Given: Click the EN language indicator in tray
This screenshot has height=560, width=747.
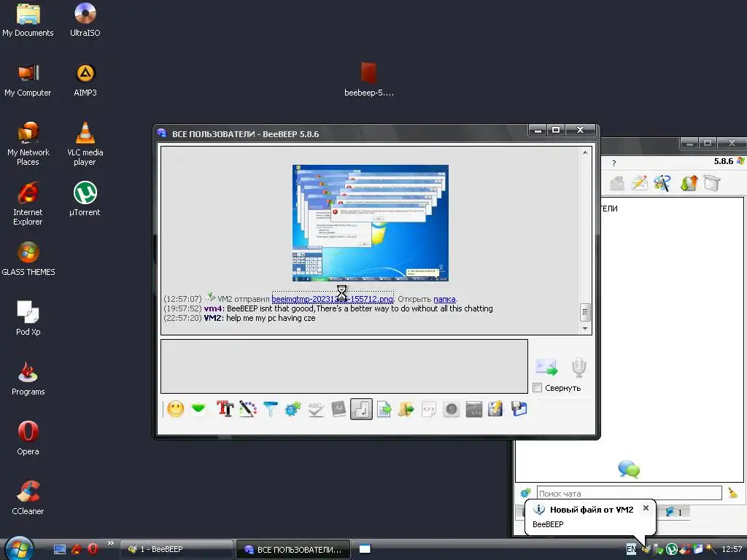Looking at the screenshot, I should pyautogui.click(x=631, y=549).
